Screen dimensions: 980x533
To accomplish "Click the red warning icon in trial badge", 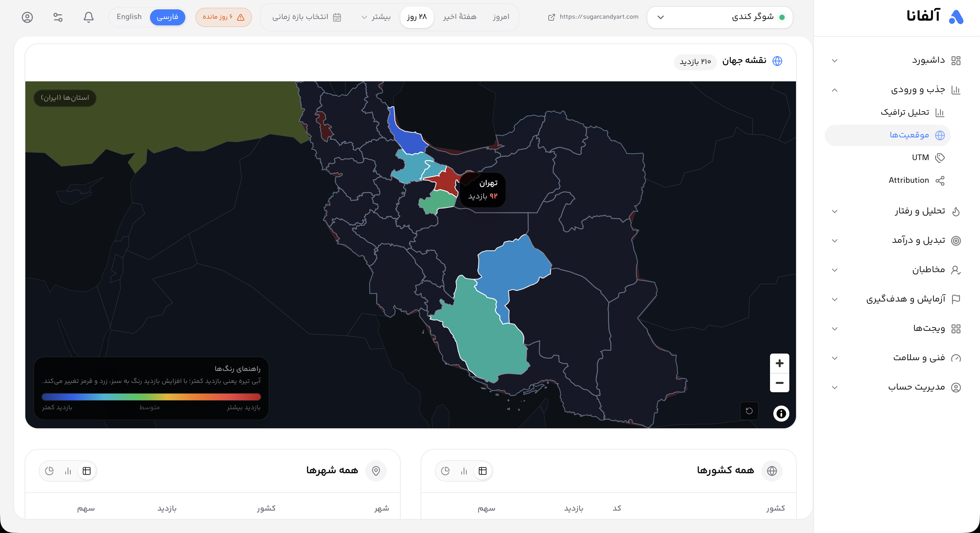I will click(240, 17).
